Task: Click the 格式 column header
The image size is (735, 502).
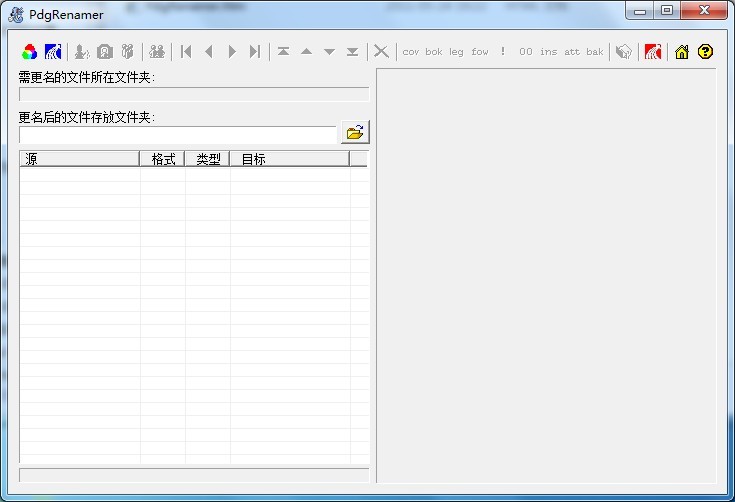Action: (163, 159)
